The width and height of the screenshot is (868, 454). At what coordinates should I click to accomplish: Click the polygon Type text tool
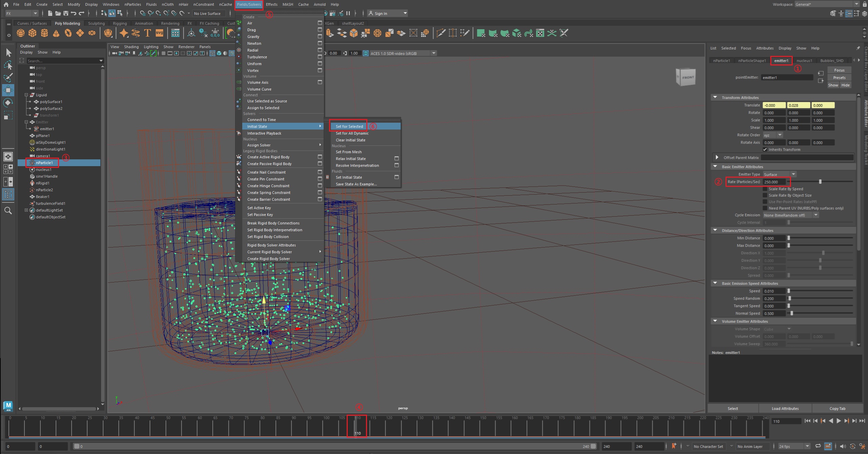pos(147,33)
